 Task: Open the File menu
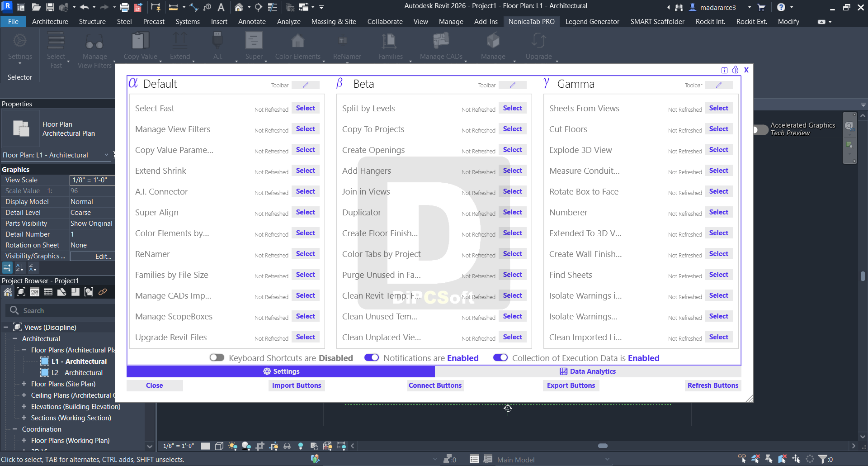13,21
